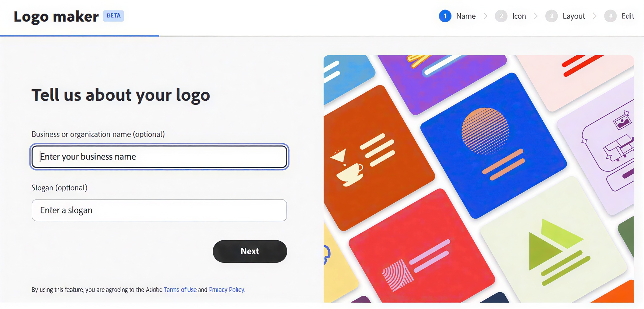The width and height of the screenshot is (644, 309).
Task: Click into the slogan input field
Action: (x=159, y=210)
